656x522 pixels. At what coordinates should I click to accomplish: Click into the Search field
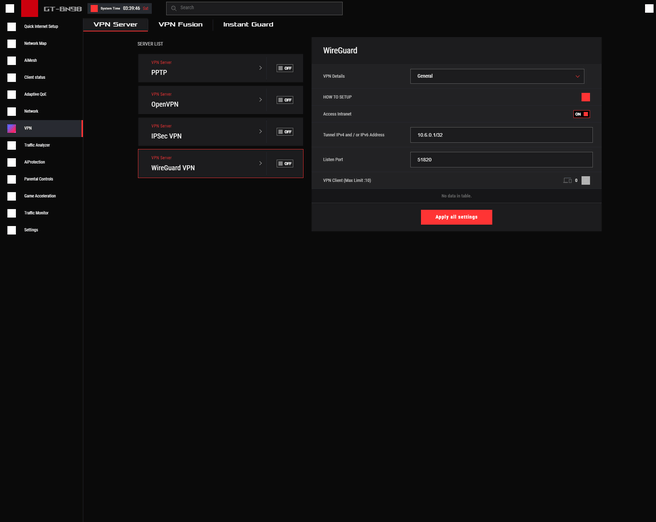coord(254,8)
